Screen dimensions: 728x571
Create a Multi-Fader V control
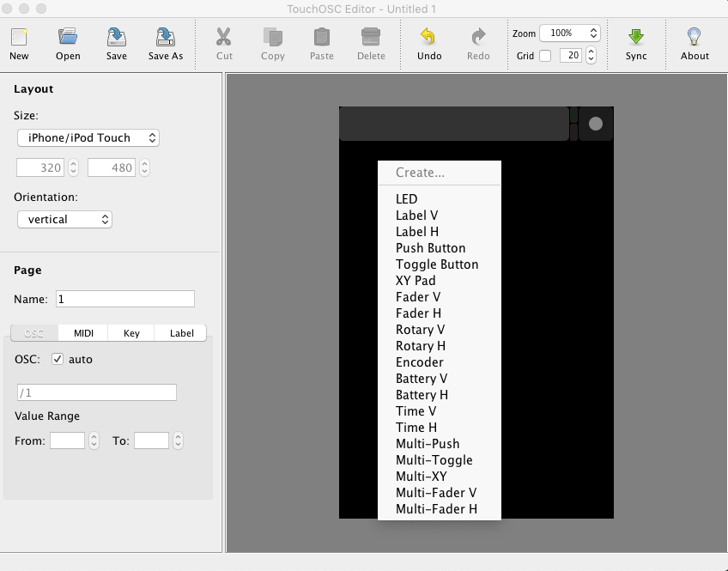point(440,493)
